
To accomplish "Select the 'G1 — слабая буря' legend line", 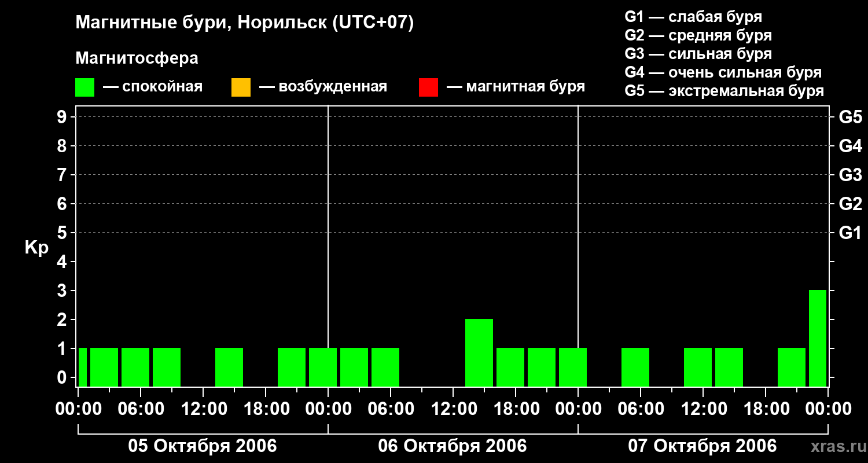I will [693, 17].
